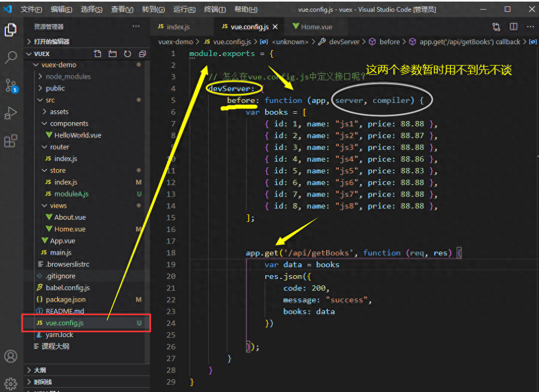Close the vue.config.js tab
This screenshot has width=539, height=392.
click(275, 27)
